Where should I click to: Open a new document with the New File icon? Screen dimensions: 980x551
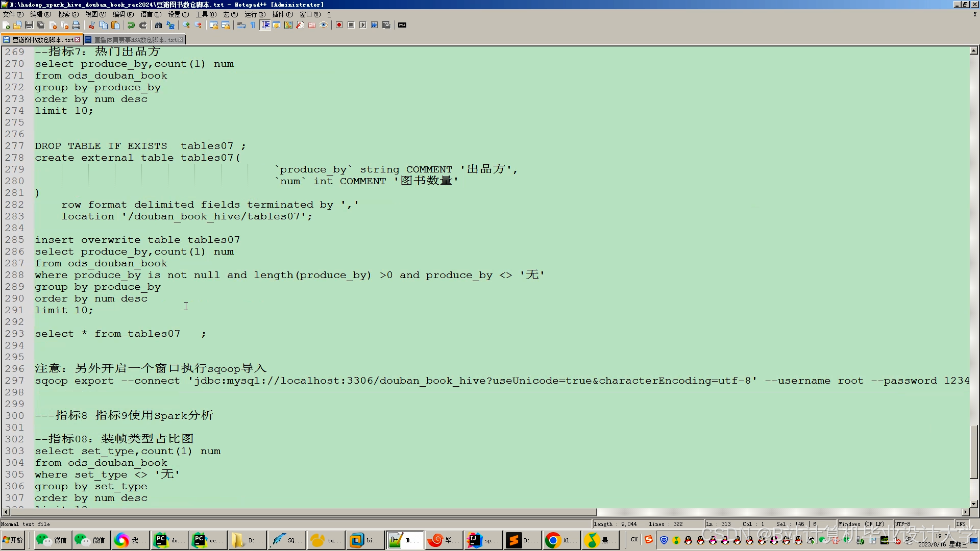coord(6,25)
